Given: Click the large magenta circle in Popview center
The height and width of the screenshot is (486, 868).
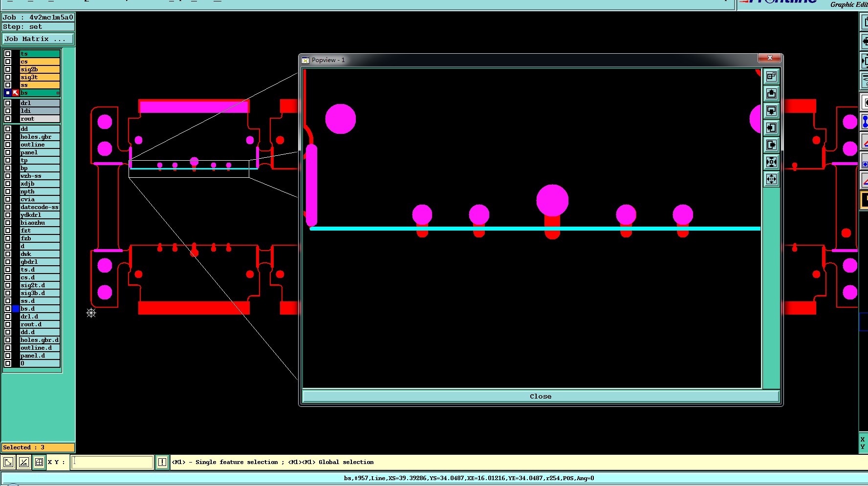Looking at the screenshot, I should [552, 200].
